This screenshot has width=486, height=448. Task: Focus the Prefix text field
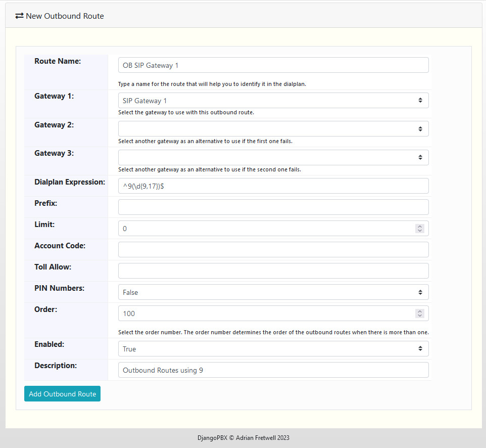click(x=273, y=207)
